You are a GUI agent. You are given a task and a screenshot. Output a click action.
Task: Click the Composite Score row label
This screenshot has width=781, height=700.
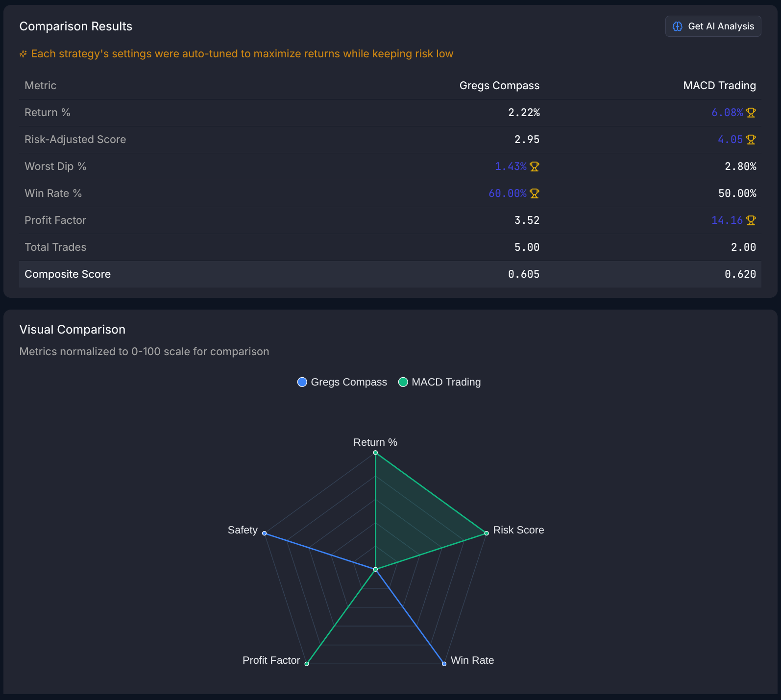pos(68,274)
